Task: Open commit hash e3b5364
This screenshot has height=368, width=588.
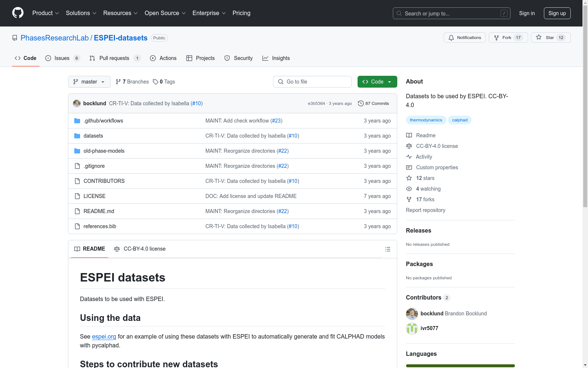Action: tap(316, 103)
